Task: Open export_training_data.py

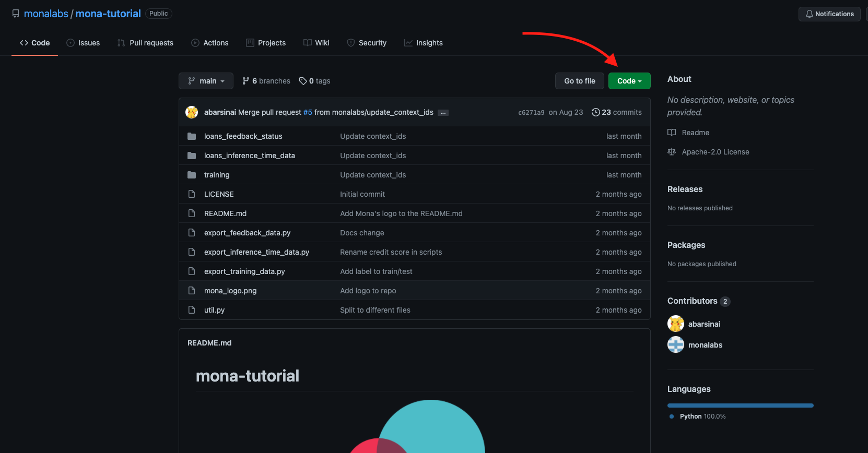Action: click(x=244, y=271)
